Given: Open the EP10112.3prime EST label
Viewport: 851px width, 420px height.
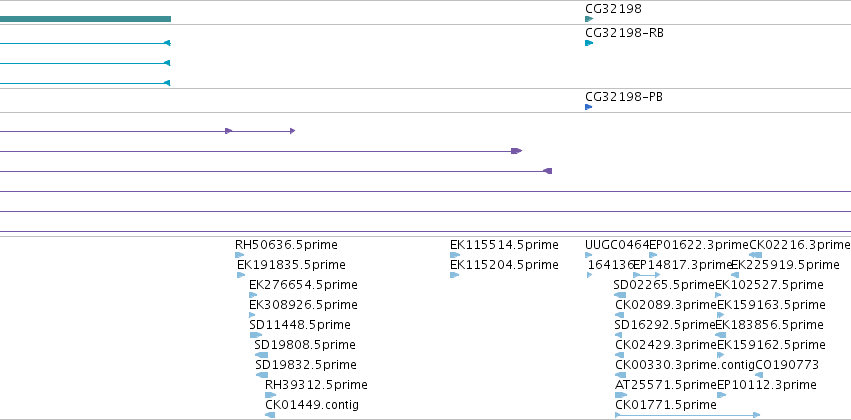Looking at the screenshot, I should pyautogui.click(x=767, y=385).
